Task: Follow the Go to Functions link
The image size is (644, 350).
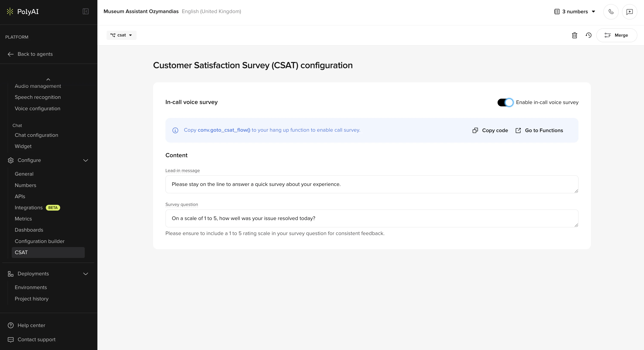Action: point(539,130)
